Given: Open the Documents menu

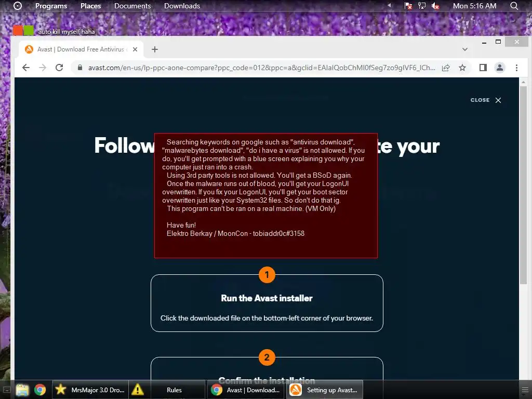Looking at the screenshot, I should point(132,6).
